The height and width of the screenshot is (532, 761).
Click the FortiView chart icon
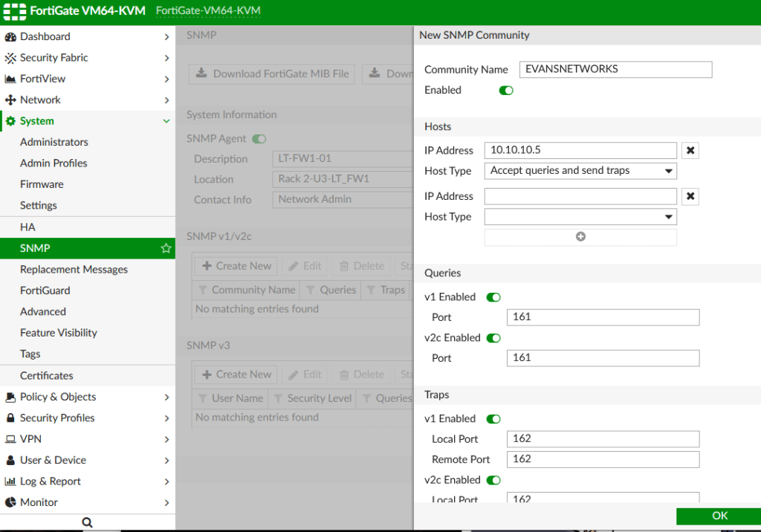(x=10, y=79)
